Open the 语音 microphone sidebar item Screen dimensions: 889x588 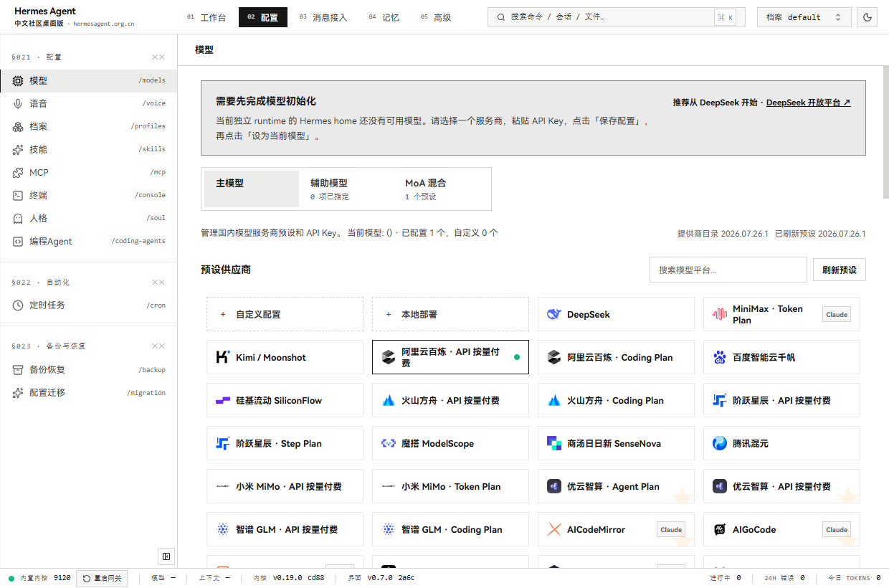89,104
